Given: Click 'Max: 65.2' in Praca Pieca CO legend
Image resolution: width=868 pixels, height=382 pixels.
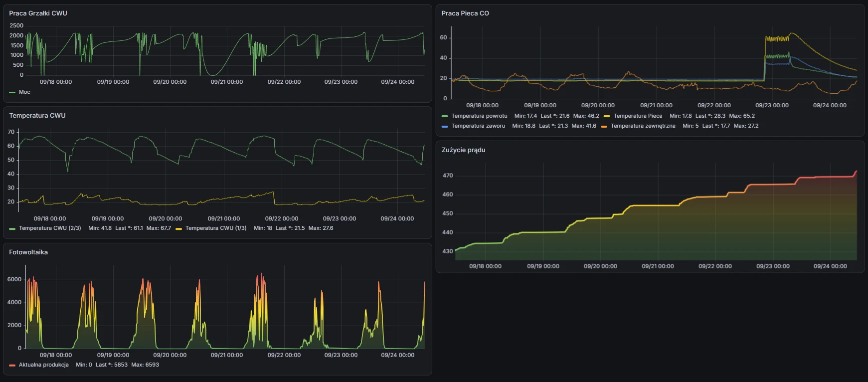Looking at the screenshot, I should [742, 116].
